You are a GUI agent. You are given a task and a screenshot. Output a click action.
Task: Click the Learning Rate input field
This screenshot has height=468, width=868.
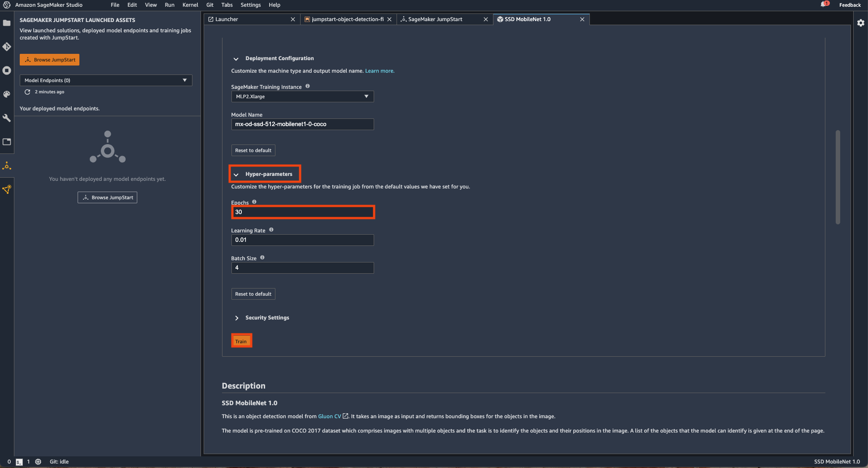(302, 240)
